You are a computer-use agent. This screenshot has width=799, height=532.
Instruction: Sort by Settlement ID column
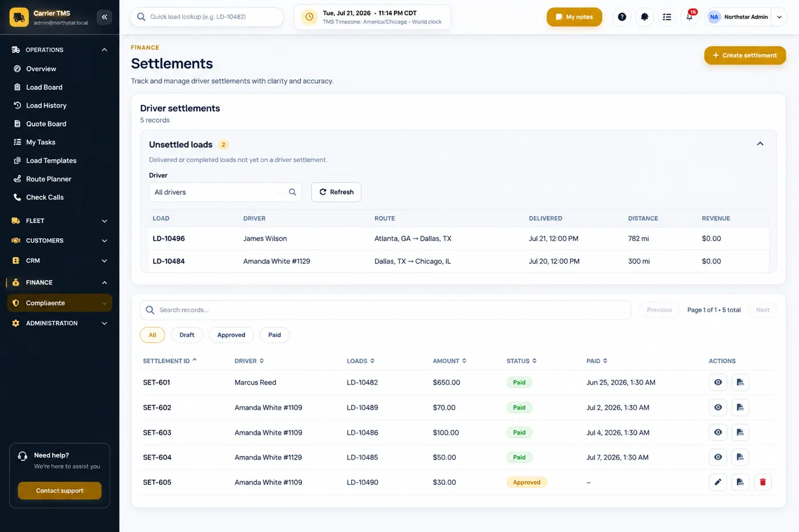(170, 361)
